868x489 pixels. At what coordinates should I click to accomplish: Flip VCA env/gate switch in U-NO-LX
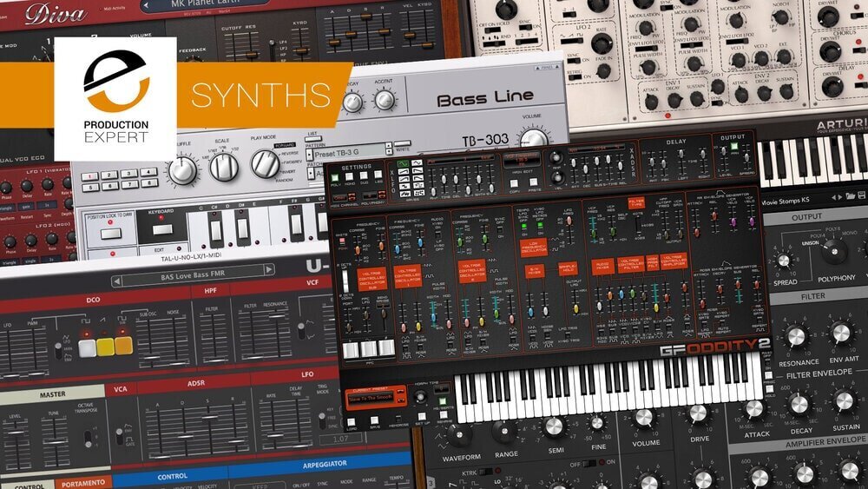click(x=119, y=436)
